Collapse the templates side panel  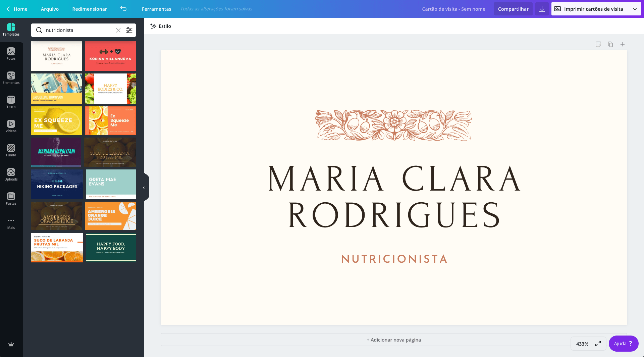pos(144,188)
